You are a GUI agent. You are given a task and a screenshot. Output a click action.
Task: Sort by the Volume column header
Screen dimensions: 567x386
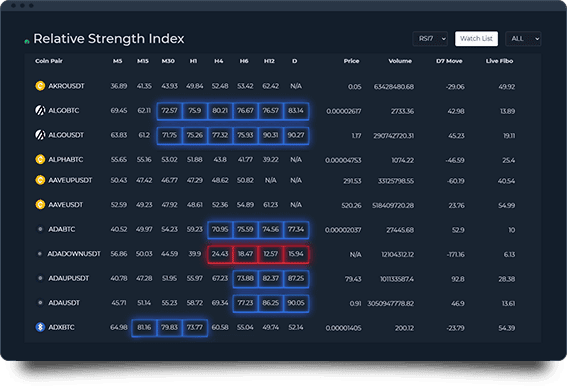click(400, 61)
